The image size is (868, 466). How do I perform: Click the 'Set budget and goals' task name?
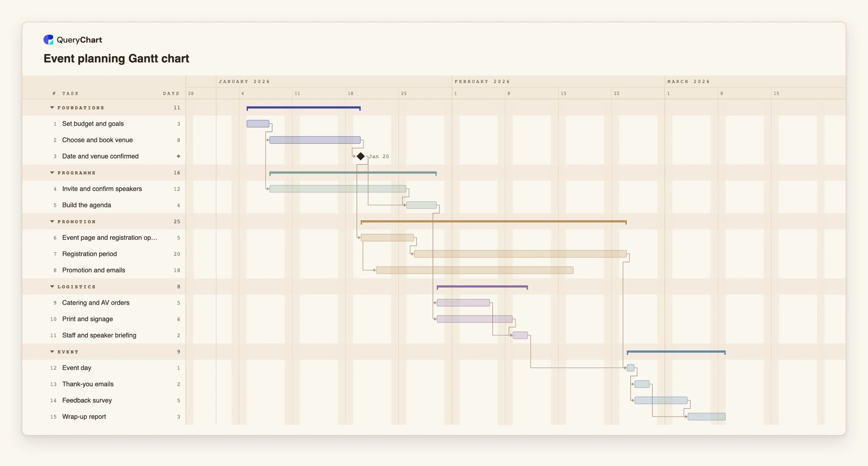coord(93,124)
